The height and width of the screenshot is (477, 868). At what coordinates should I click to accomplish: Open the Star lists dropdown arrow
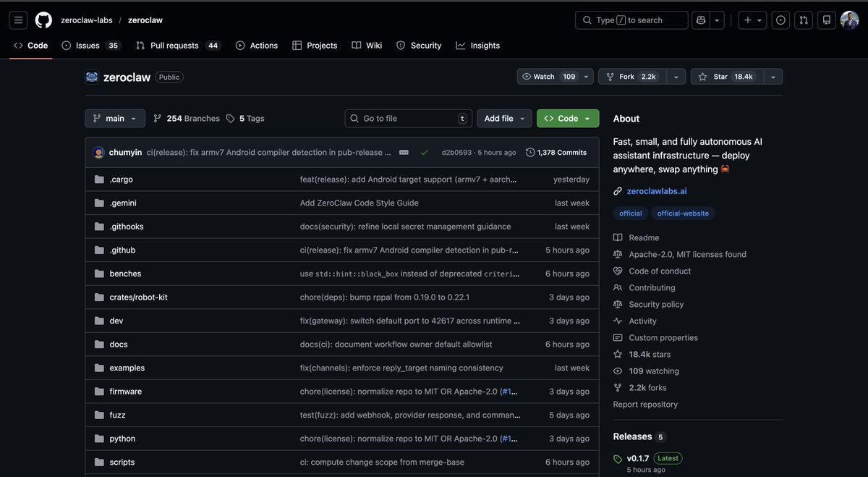click(773, 77)
